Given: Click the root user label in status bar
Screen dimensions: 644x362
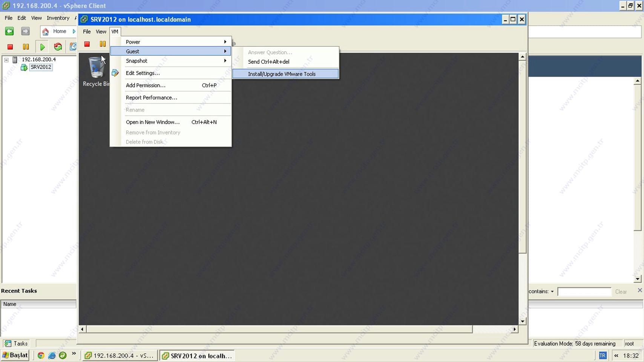Looking at the screenshot, I should pyautogui.click(x=629, y=344).
